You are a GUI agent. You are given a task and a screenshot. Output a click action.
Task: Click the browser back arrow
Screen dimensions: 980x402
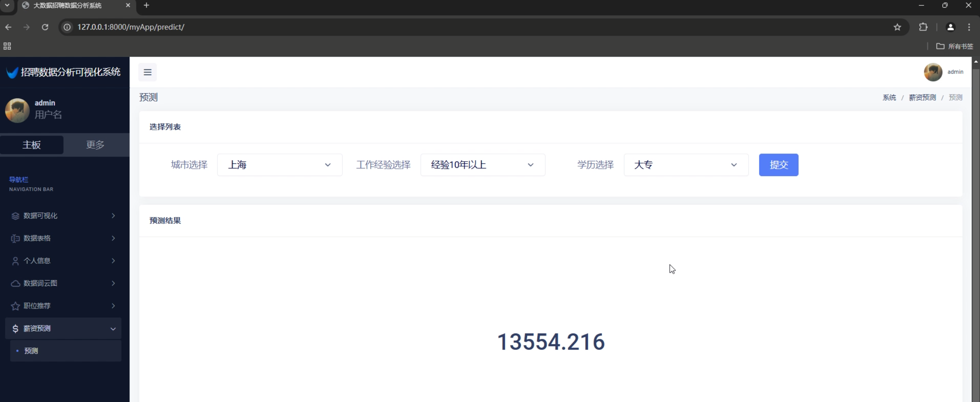tap(8, 27)
